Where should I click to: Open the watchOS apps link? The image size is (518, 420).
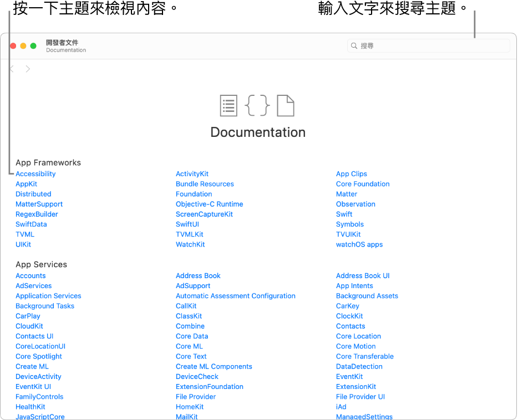(359, 244)
